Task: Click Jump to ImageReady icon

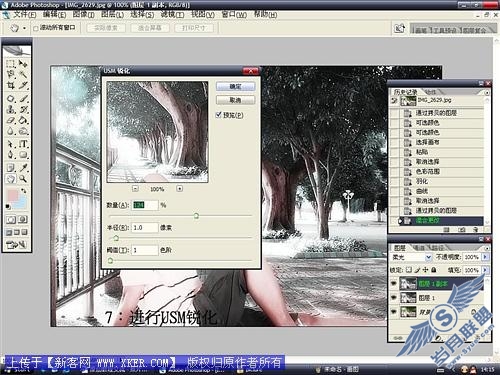Action: point(16,245)
